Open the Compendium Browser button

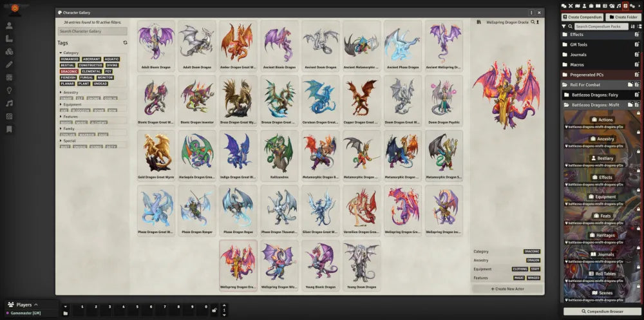click(x=601, y=312)
